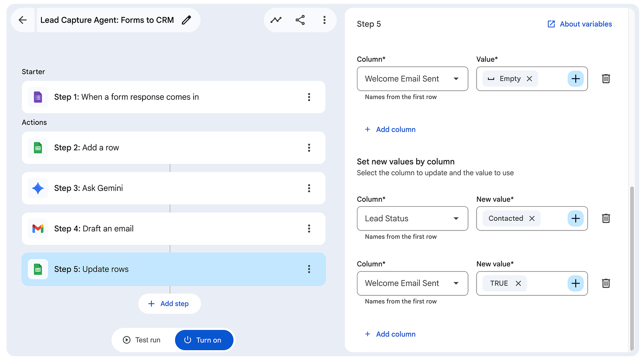Open the activity trend line icon
The height and width of the screenshot is (361, 644).
276,20
